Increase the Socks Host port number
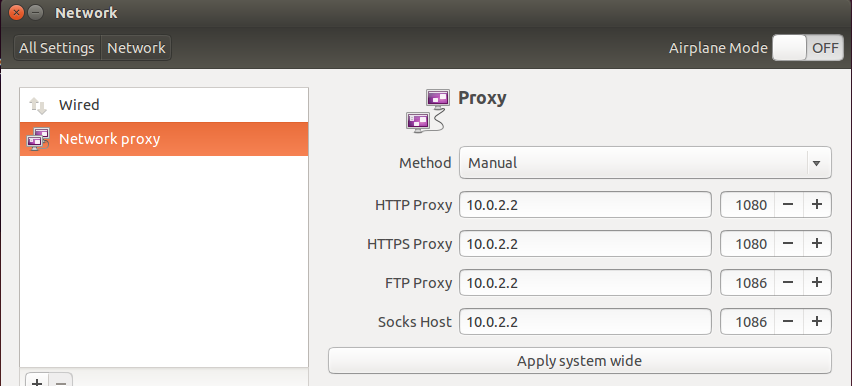Screen dimensions: 852x386 point(817,322)
